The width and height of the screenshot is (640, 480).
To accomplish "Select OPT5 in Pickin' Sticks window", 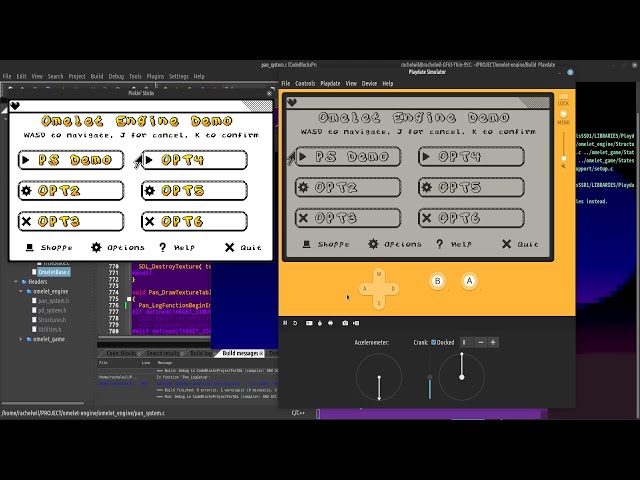I will [194, 191].
